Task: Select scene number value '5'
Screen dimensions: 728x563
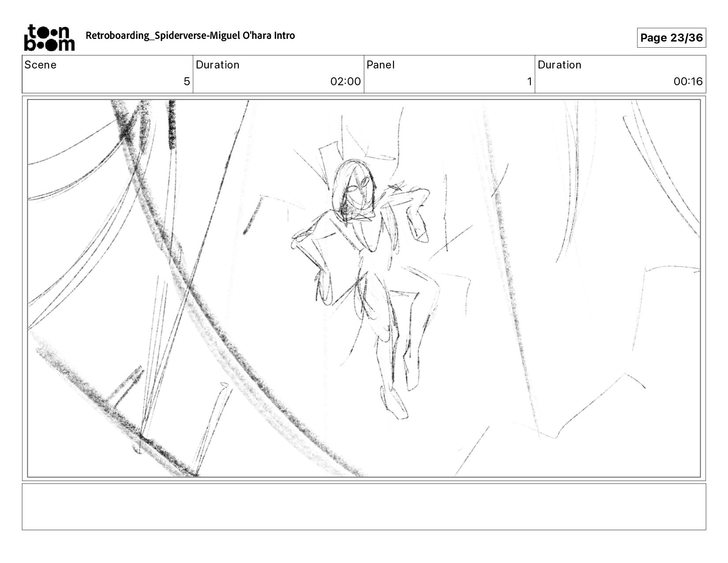Action: pyautogui.click(x=187, y=82)
